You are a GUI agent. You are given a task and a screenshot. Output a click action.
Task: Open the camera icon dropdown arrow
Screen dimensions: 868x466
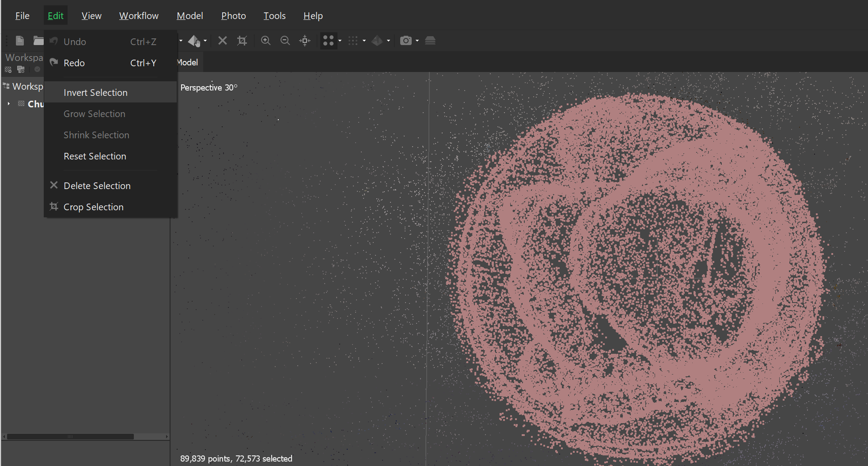coord(417,41)
